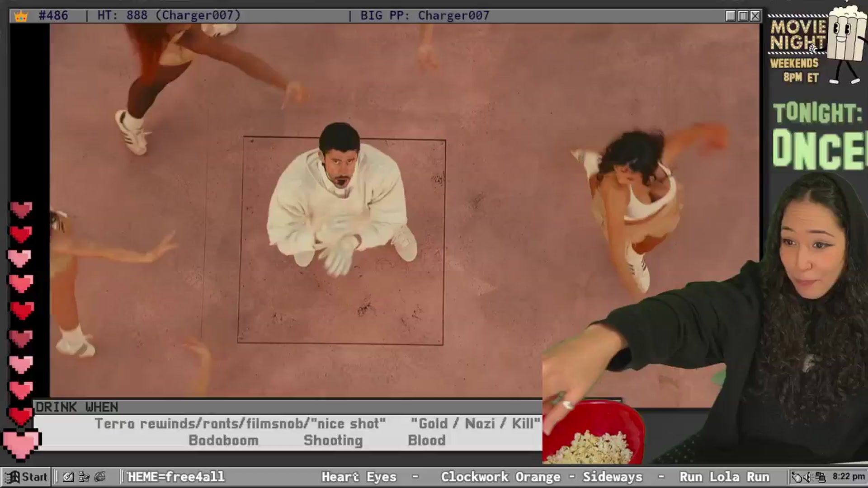The width and height of the screenshot is (868, 488).
Task: Click the Blood drink rule
Action: pyautogui.click(x=426, y=441)
